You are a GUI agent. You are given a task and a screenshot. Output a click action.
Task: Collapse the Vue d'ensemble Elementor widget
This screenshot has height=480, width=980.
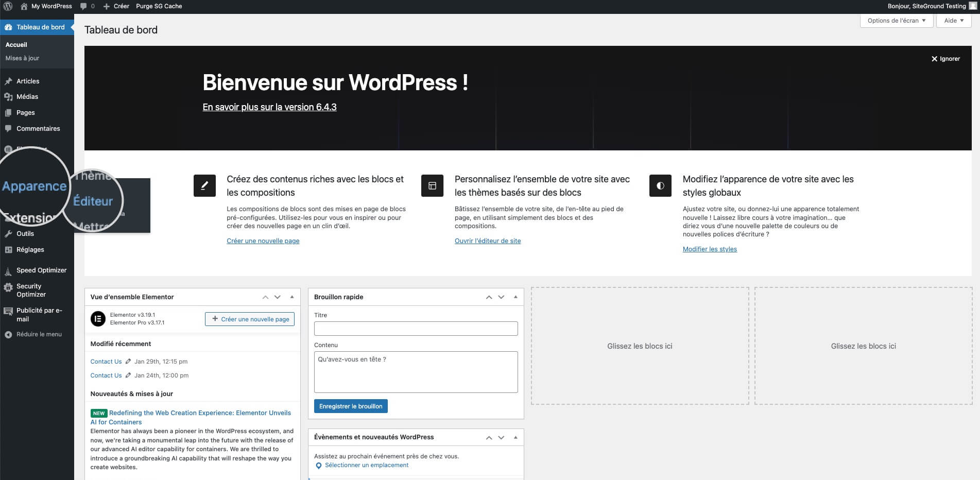point(292,297)
